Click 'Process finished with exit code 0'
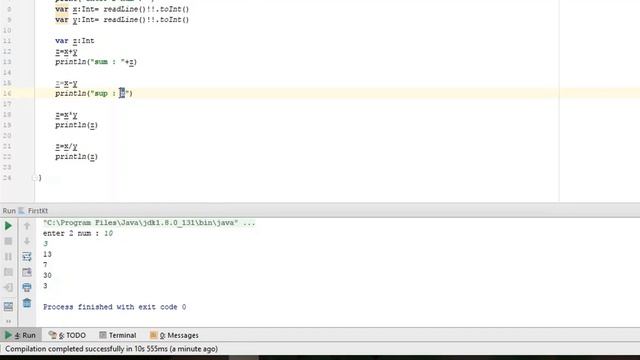This screenshot has width=640, height=360. point(115,307)
